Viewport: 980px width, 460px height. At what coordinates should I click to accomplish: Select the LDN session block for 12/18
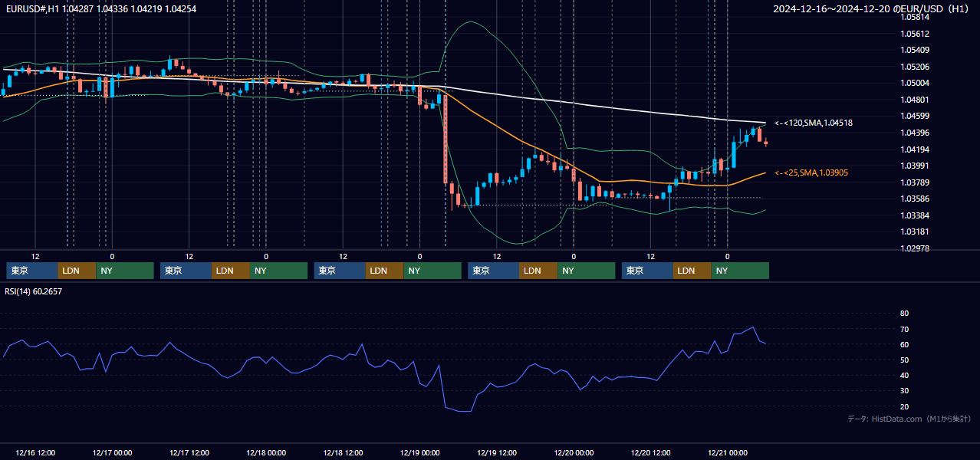(x=385, y=271)
